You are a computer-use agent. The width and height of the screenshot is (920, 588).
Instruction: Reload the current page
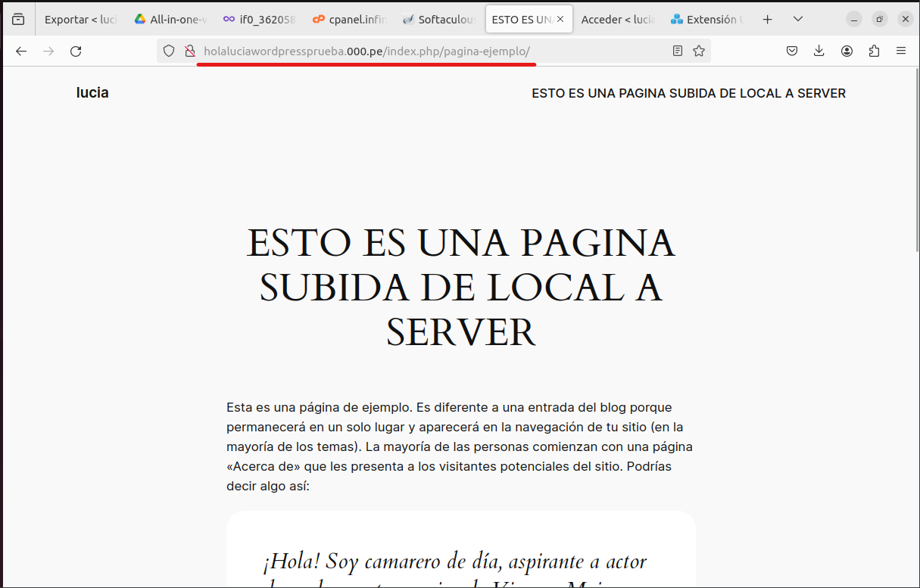click(76, 51)
